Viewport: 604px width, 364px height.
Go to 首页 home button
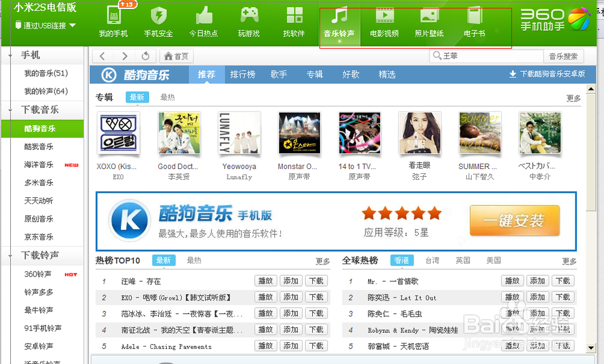coord(176,56)
